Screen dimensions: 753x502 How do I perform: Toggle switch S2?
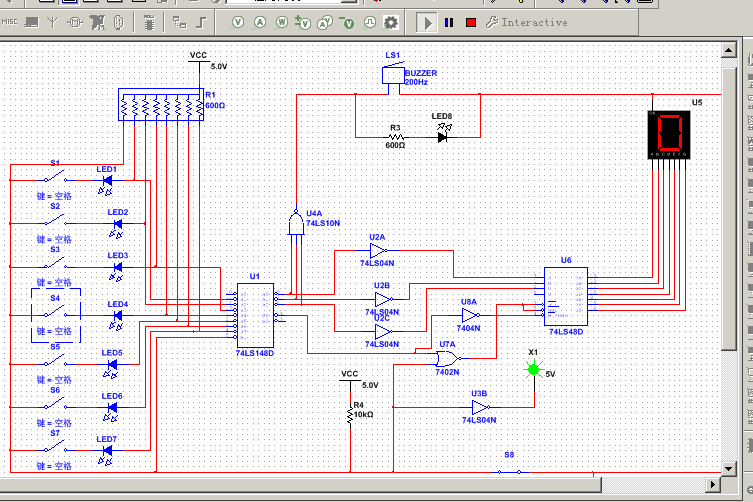pos(55,220)
